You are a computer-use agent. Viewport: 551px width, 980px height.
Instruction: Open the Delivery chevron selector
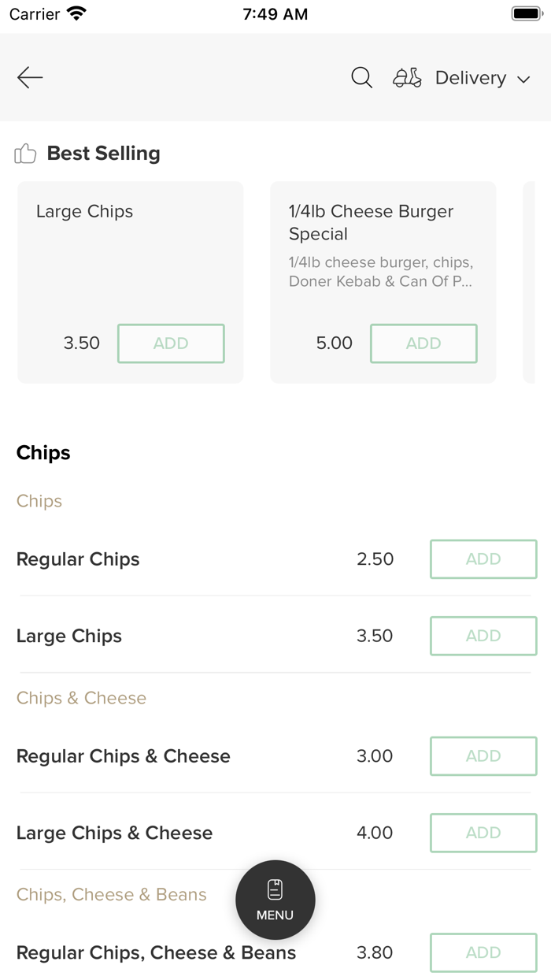[523, 79]
